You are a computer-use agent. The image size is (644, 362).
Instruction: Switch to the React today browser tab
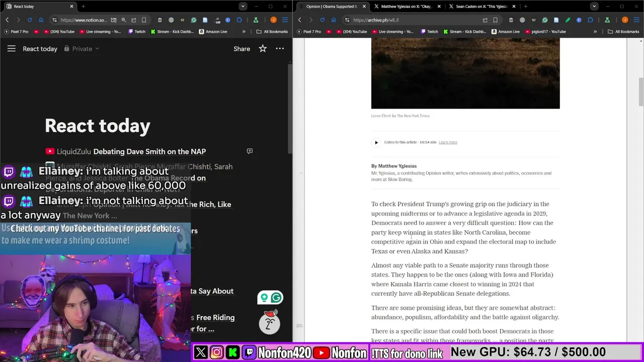pos(39,7)
